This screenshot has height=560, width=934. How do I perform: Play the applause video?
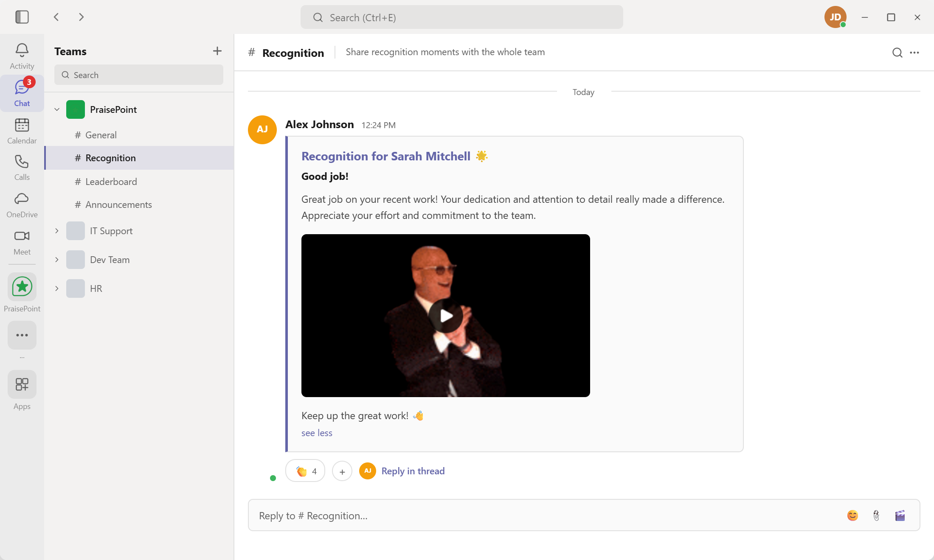(x=446, y=316)
